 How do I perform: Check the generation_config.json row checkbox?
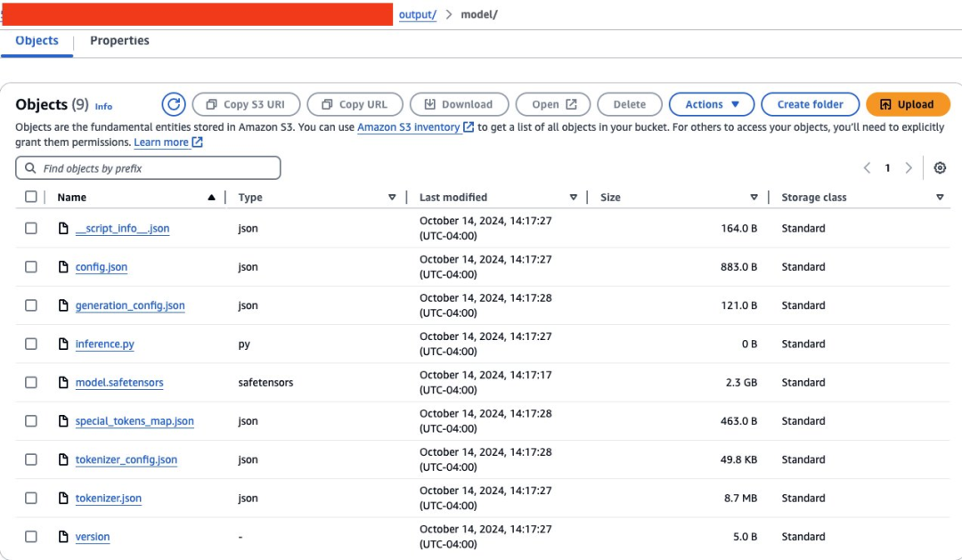(30, 304)
